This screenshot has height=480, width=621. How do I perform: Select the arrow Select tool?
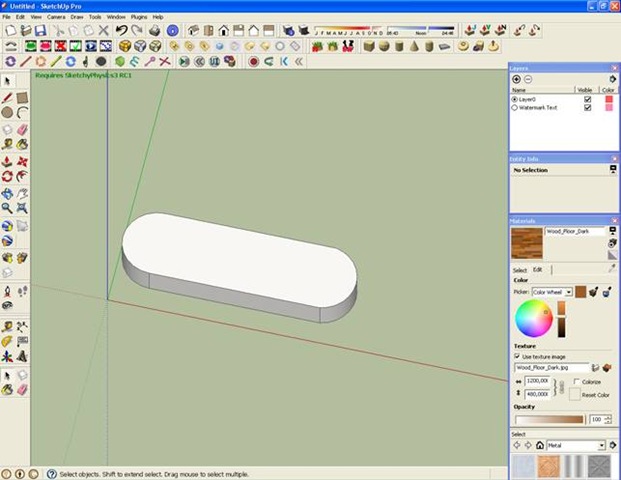click(x=8, y=81)
